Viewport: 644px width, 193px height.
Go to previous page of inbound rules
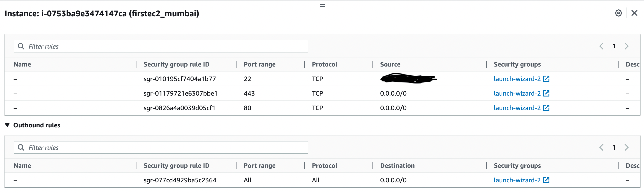pyautogui.click(x=601, y=46)
